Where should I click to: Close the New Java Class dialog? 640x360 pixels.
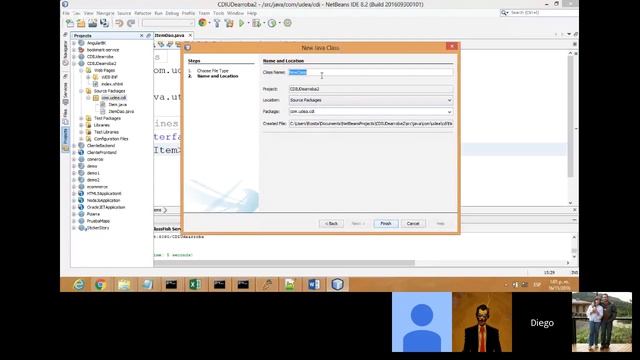[452, 46]
